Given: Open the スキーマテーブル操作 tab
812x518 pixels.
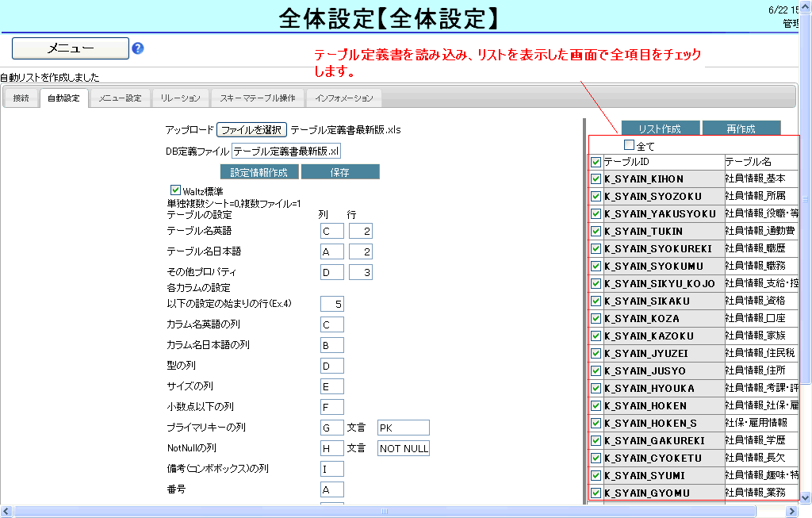Looking at the screenshot, I should point(258,98).
